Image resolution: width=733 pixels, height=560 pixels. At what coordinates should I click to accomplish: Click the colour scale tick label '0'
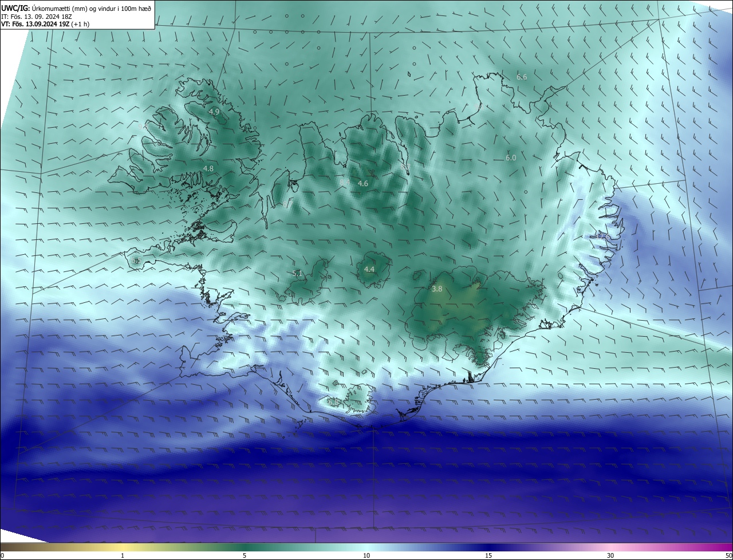2,555
